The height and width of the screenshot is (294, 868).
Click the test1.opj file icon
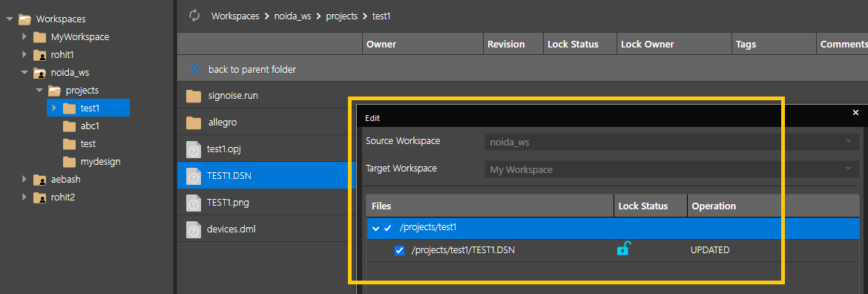(193, 149)
